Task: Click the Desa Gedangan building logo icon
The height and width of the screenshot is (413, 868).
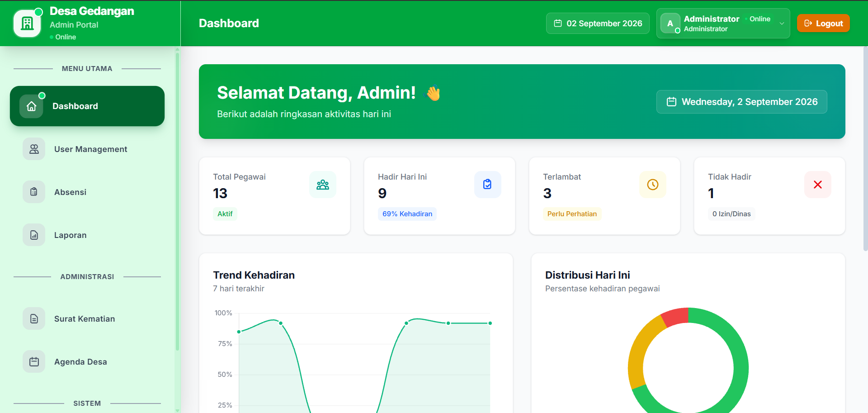Action: coord(28,23)
